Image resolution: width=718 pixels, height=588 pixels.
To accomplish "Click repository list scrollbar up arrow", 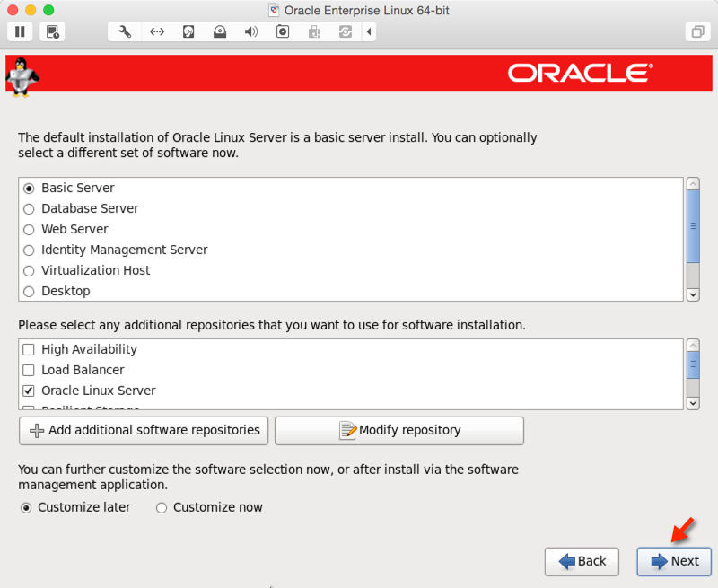I will 693,345.
